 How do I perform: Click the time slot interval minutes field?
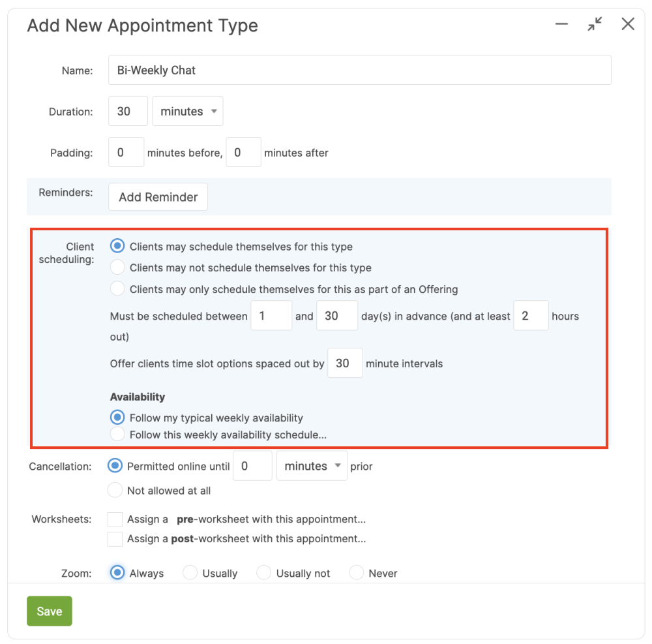344,363
